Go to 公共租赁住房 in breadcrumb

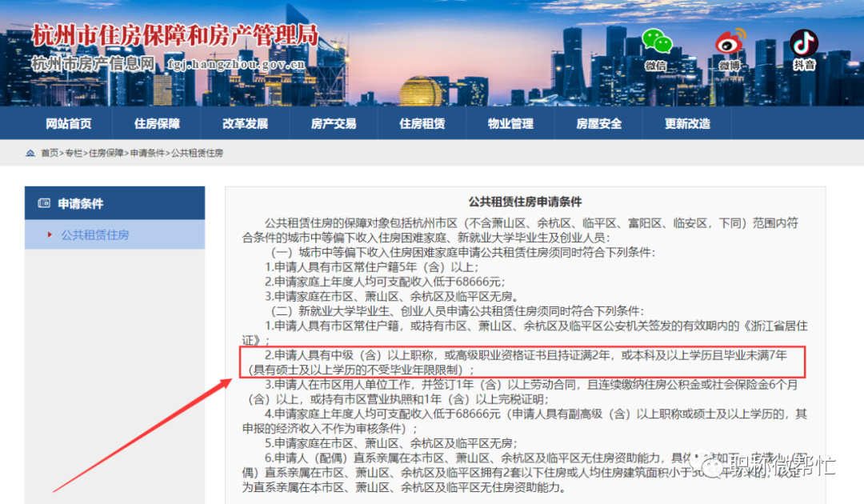pos(197,153)
